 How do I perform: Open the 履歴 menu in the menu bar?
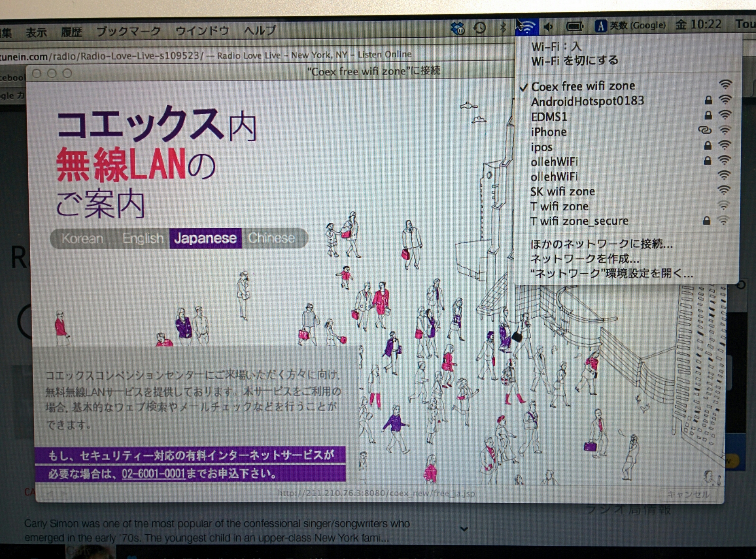(x=71, y=32)
